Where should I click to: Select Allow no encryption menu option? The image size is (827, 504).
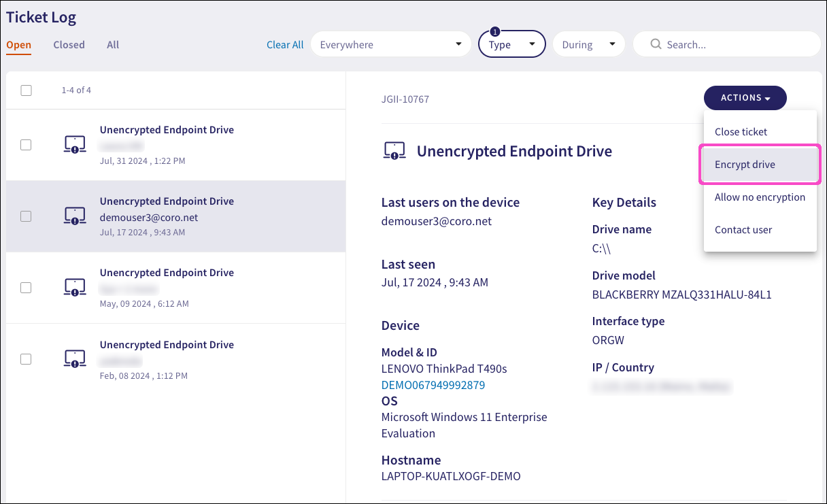pyautogui.click(x=760, y=197)
